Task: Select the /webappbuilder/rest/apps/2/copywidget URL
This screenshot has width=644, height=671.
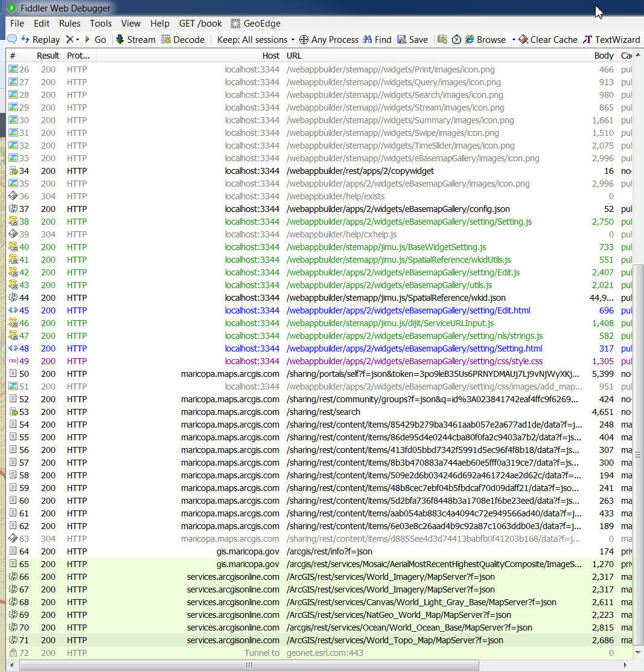Action: [360, 171]
